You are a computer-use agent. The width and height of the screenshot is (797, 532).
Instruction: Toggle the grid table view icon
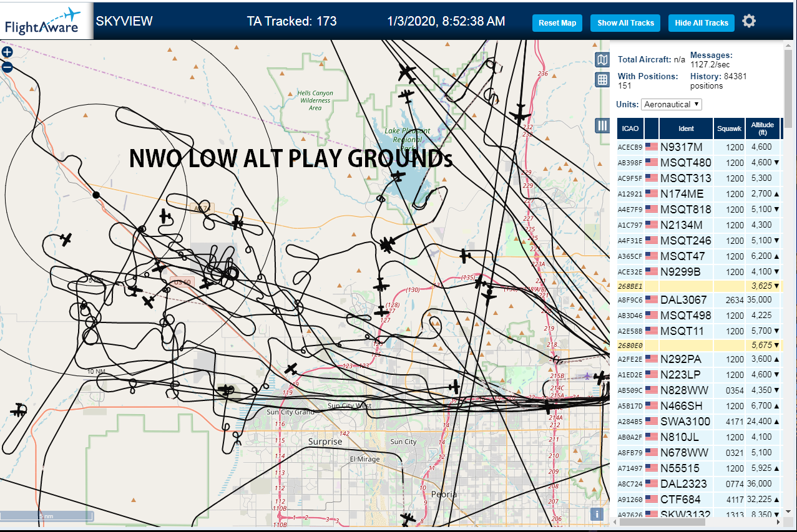[x=602, y=79]
